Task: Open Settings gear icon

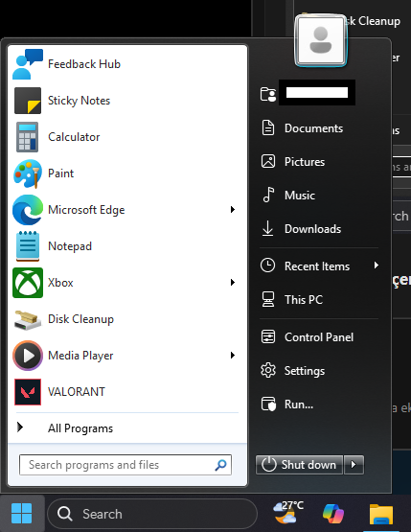Action: tap(268, 370)
